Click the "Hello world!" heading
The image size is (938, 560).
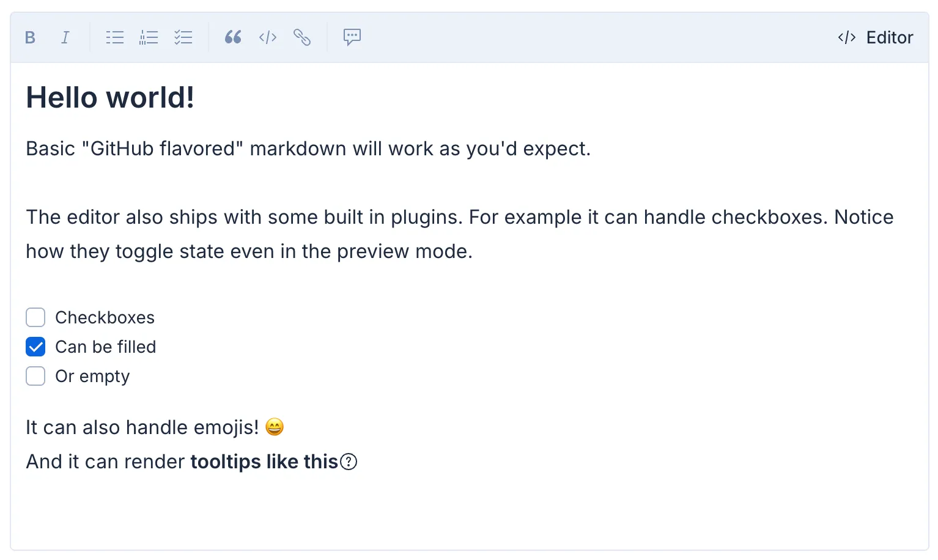(110, 98)
